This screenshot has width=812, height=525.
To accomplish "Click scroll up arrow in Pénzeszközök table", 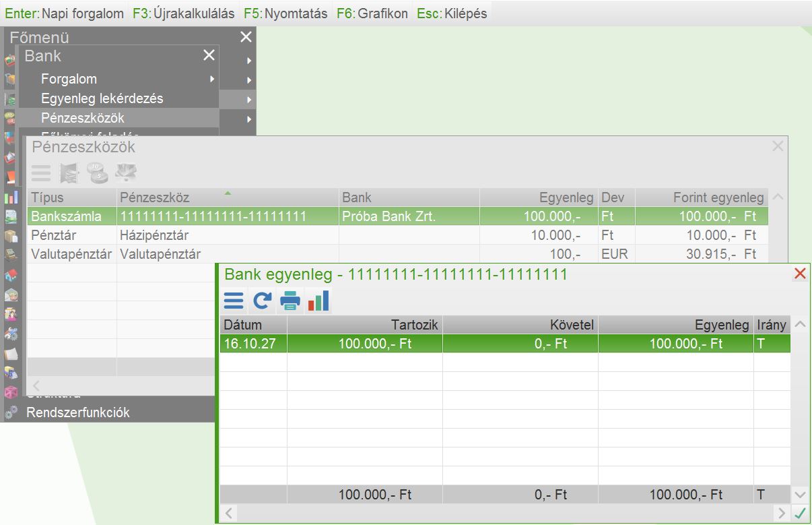I will [x=778, y=197].
